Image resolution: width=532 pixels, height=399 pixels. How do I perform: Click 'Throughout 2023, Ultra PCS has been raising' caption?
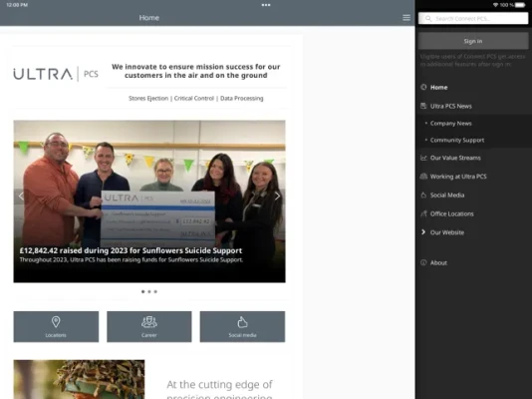point(132,259)
